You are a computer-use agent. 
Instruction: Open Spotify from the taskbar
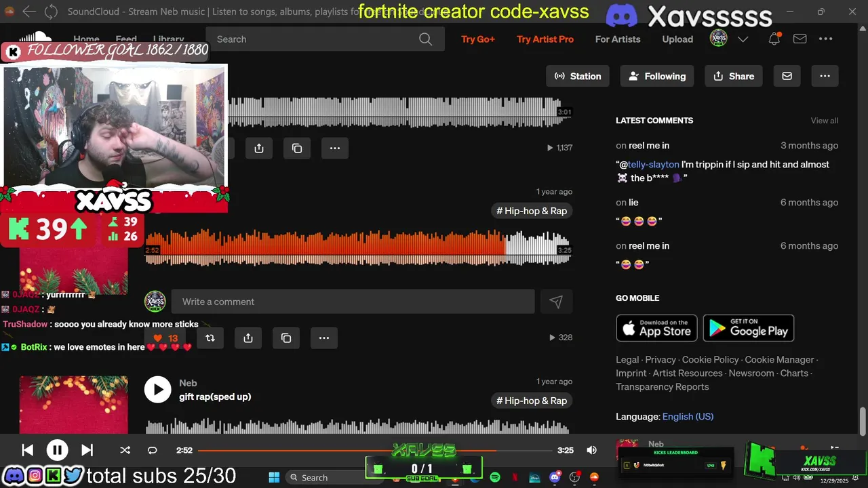(x=495, y=477)
